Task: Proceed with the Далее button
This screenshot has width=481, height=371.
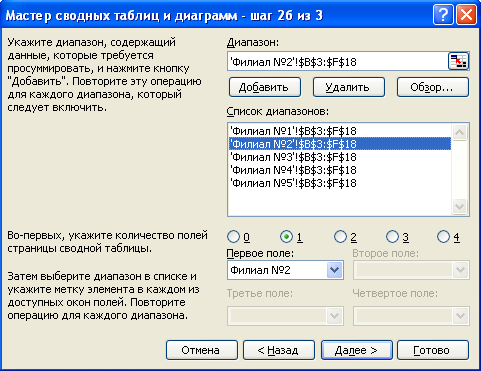Action: [357, 350]
